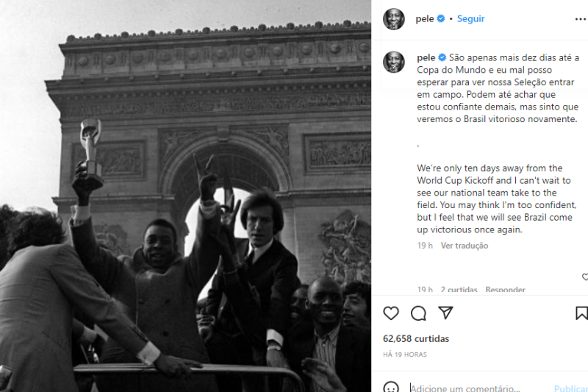Click pele's avatar beside the caption

pyautogui.click(x=394, y=62)
